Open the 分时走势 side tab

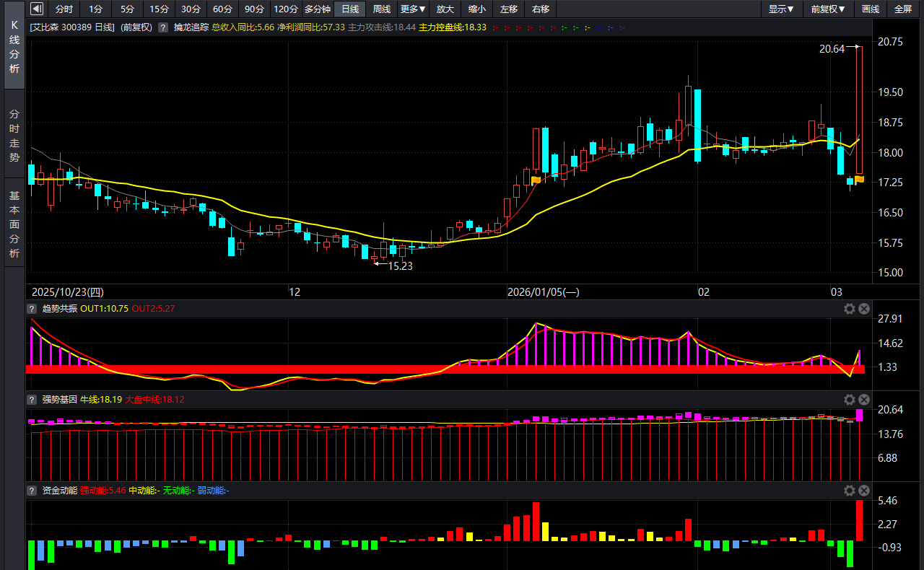pos(14,135)
